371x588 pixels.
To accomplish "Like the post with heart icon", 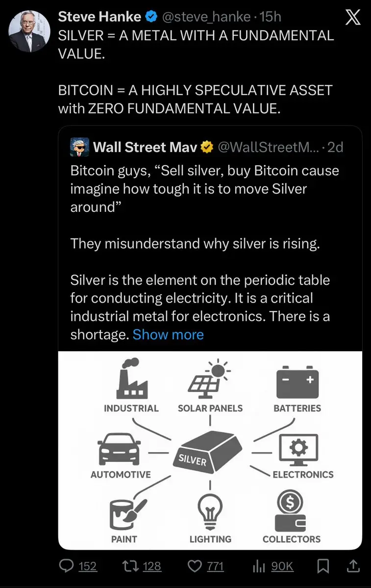I will point(194,566).
